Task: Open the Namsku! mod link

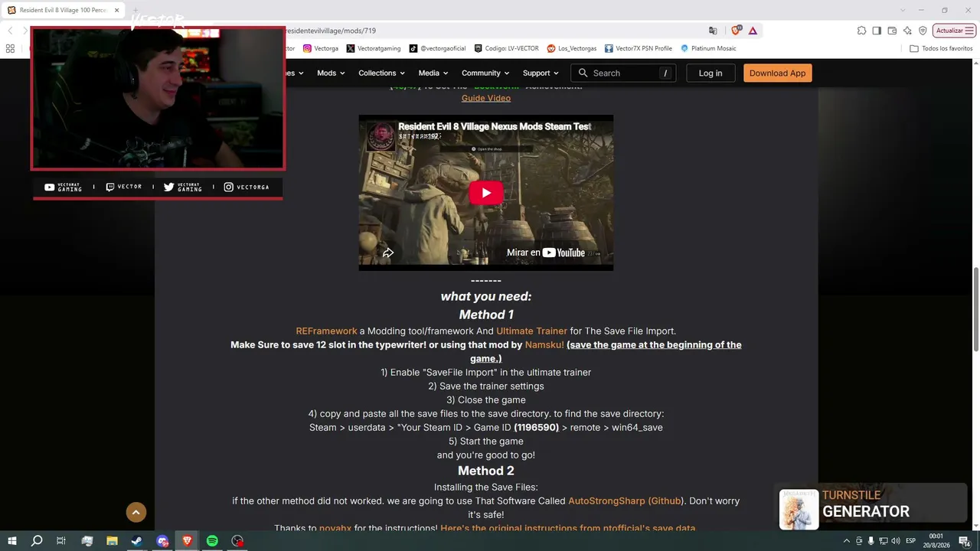Action: pos(544,344)
